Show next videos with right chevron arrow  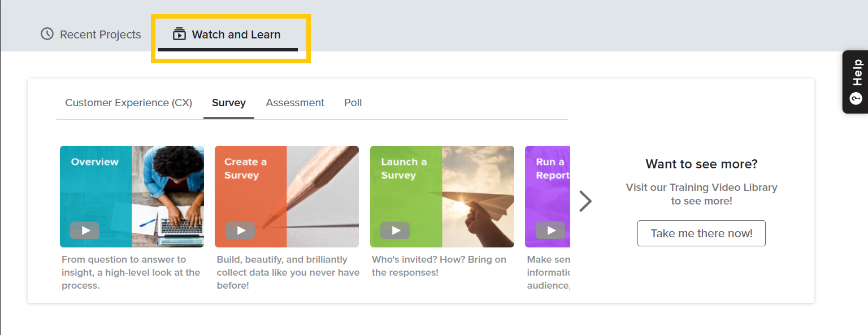(585, 201)
